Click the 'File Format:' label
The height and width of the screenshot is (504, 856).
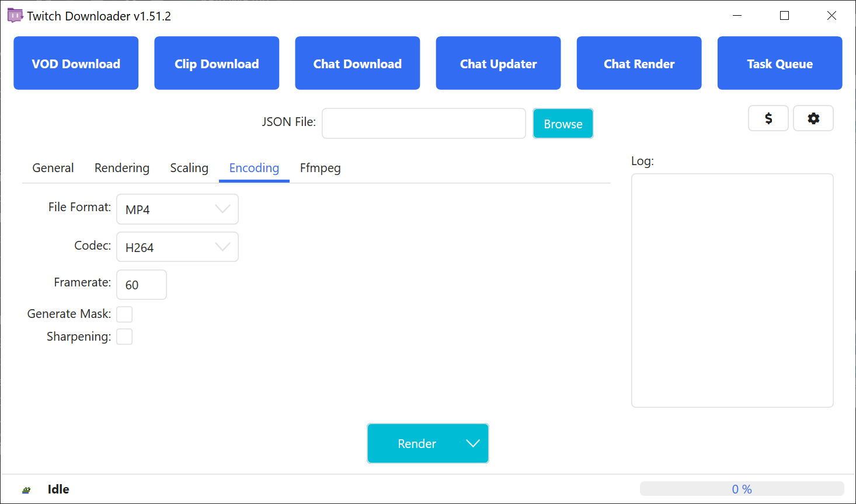(79, 207)
